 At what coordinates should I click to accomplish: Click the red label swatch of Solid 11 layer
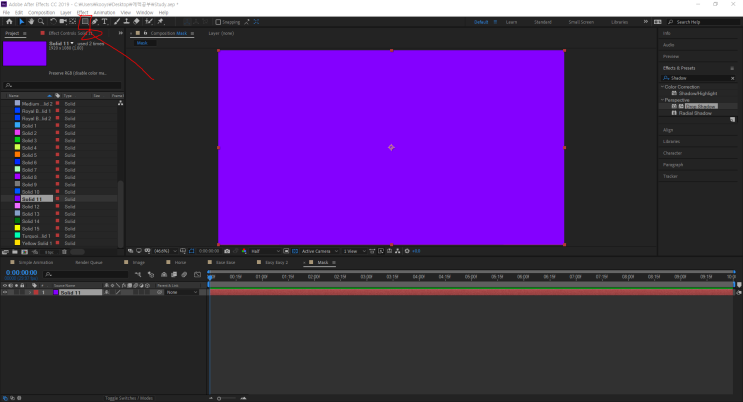coord(36,292)
